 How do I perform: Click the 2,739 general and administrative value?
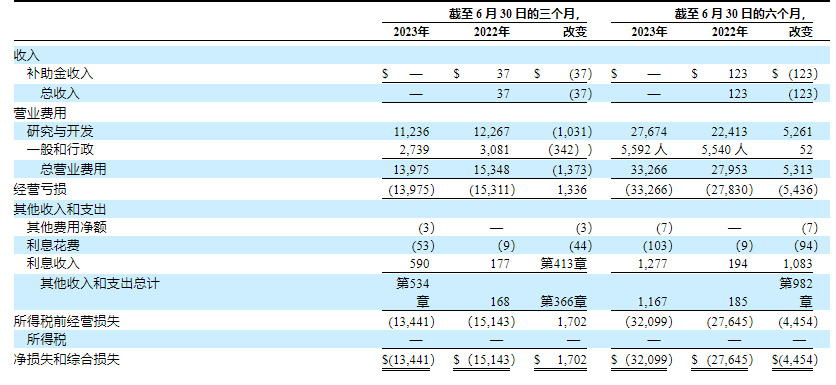[414, 150]
